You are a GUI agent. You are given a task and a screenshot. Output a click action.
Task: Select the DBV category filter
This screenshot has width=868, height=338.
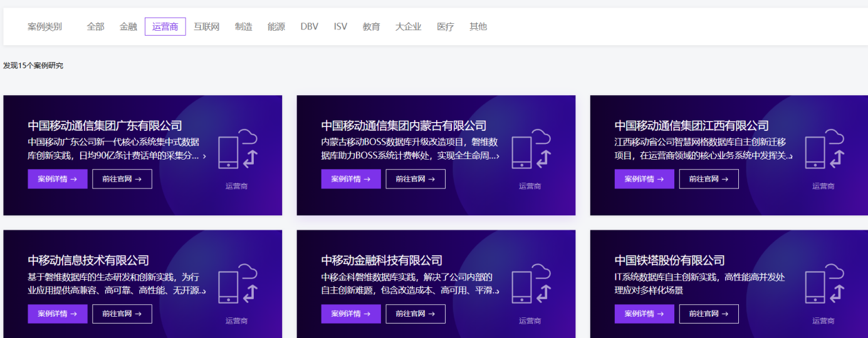(x=310, y=26)
